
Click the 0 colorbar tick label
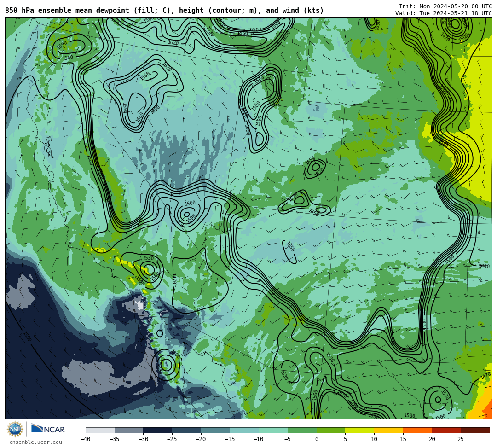pyautogui.click(x=317, y=439)
